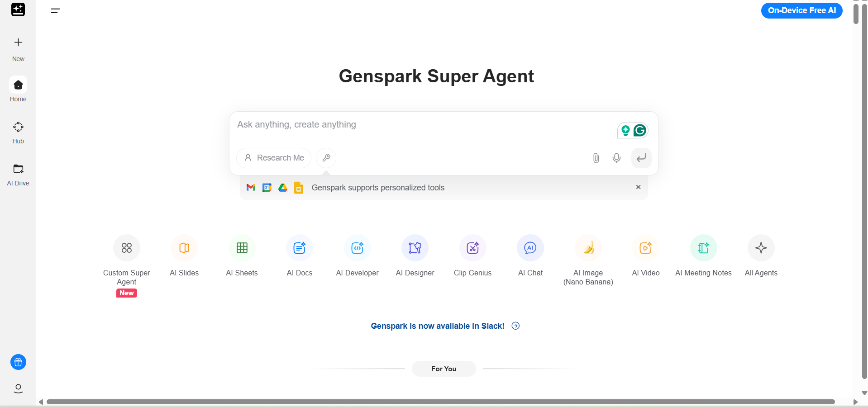Screen dimensions: 868x407
Task: Browse All Agents
Action: point(761,248)
